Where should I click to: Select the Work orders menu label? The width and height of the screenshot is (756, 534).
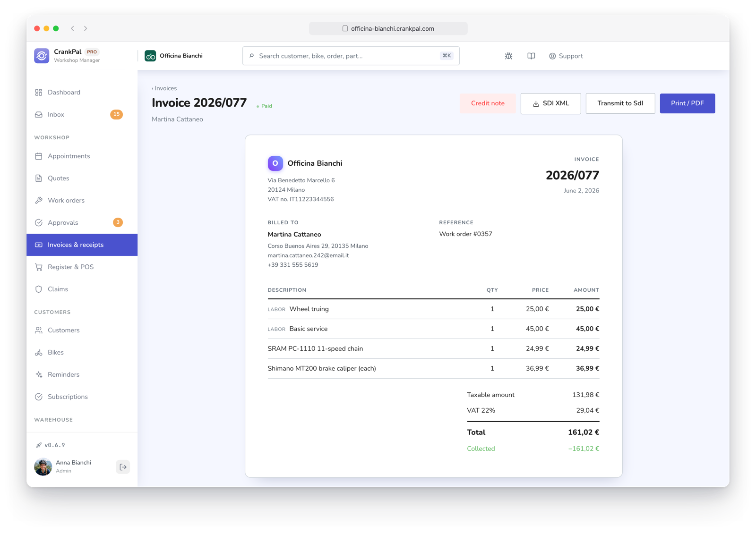click(66, 201)
